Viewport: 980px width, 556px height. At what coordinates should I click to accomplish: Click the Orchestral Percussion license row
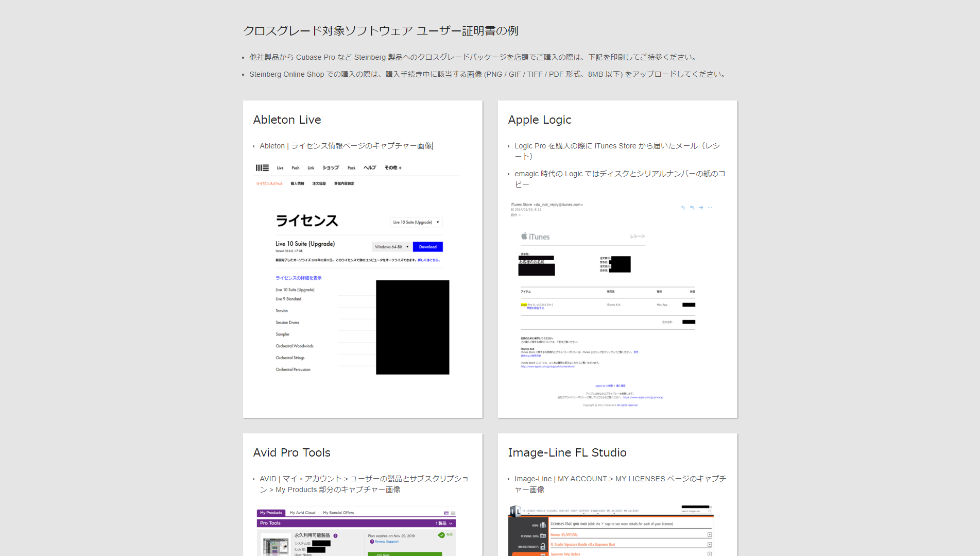(x=293, y=370)
